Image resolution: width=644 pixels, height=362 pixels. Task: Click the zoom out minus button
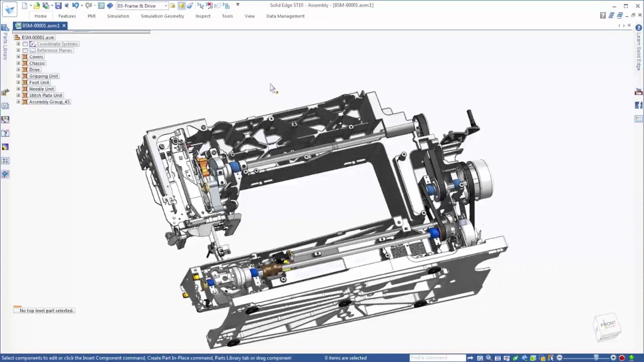coord(559,358)
